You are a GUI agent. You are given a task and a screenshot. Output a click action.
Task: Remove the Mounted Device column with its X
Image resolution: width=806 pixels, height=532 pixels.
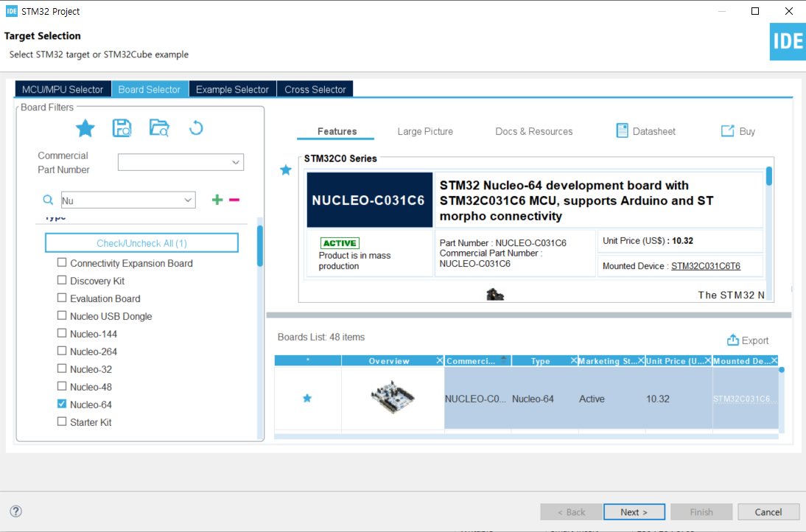(x=774, y=361)
